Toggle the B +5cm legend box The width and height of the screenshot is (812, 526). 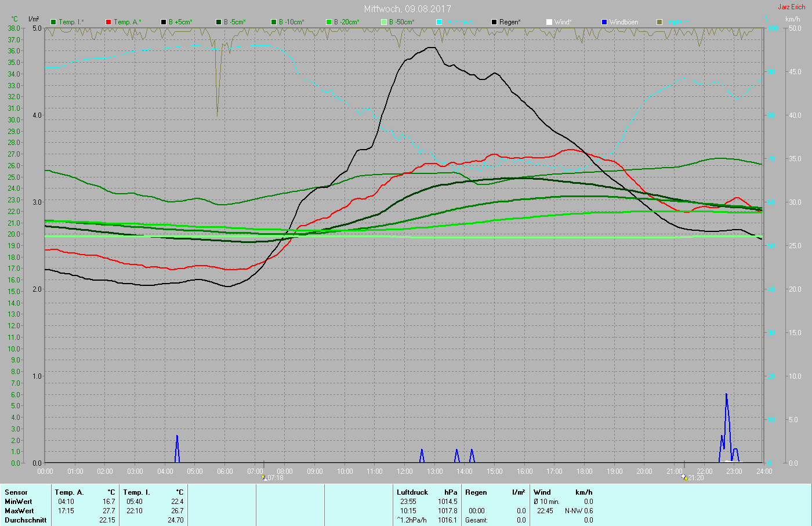[164, 22]
